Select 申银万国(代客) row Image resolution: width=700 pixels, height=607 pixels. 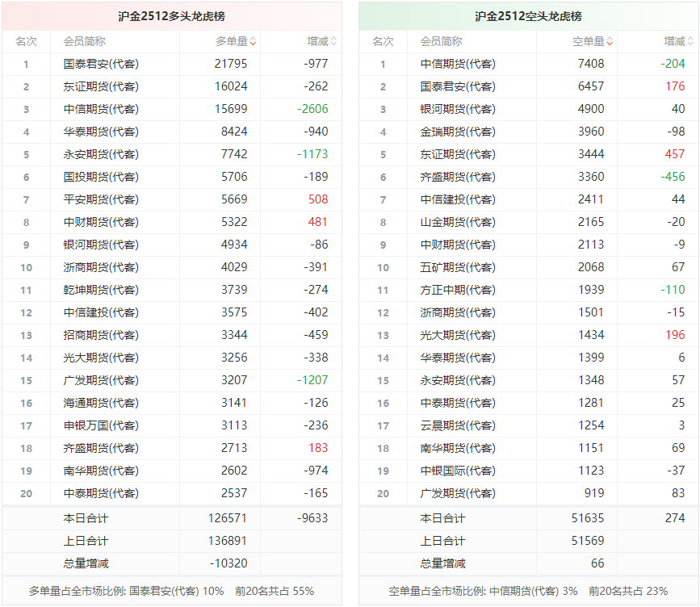pos(172,426)
